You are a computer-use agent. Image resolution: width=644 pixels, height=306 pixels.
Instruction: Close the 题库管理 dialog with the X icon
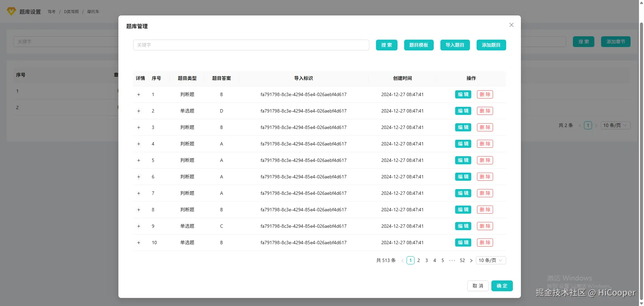(511, 25)
